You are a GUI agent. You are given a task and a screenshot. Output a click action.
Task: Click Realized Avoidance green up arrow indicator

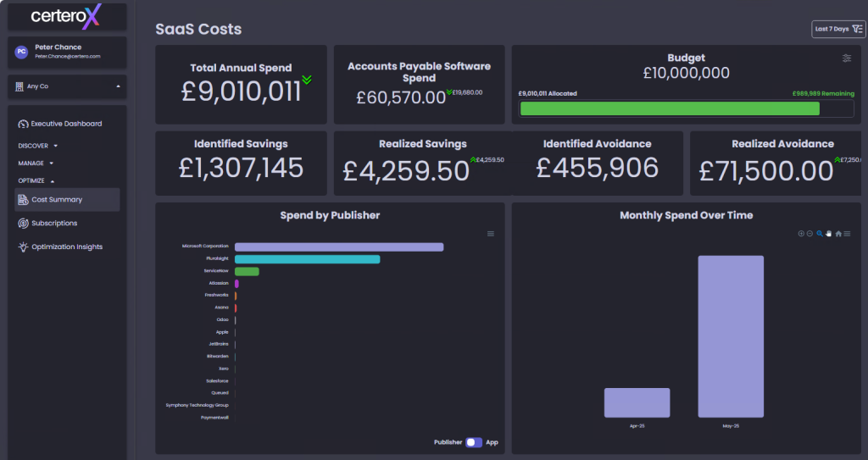pos(837,159)
